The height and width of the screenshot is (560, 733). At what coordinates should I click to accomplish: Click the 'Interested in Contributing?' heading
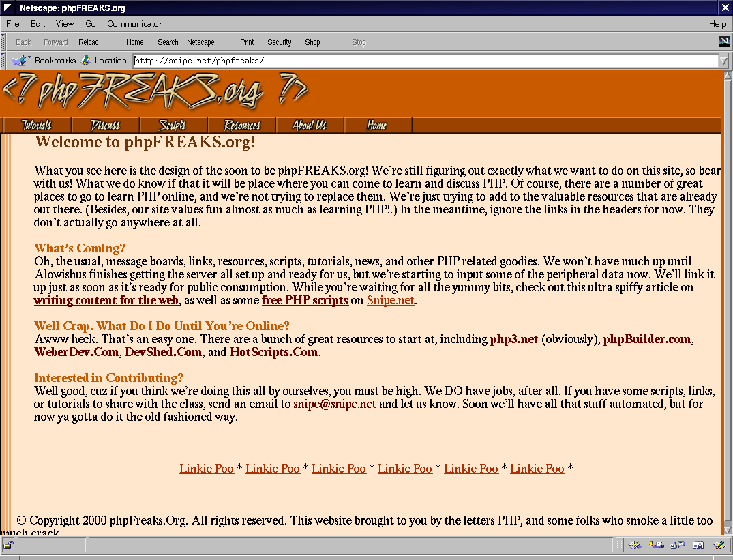pos(108,378)
